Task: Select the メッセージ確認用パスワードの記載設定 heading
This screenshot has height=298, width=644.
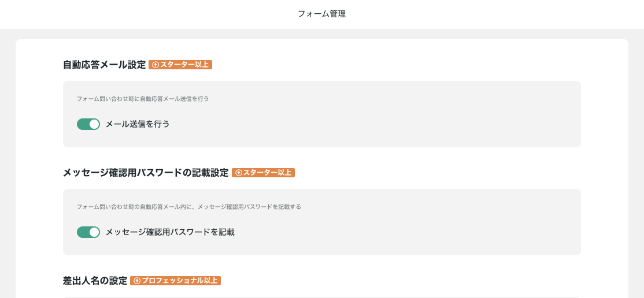Action: (146, 173)
